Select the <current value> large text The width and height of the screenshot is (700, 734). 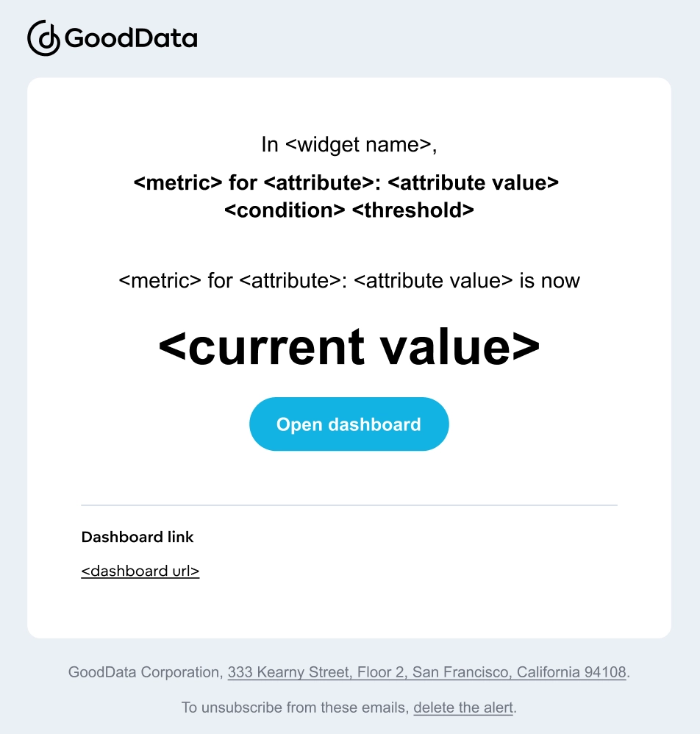349,347
